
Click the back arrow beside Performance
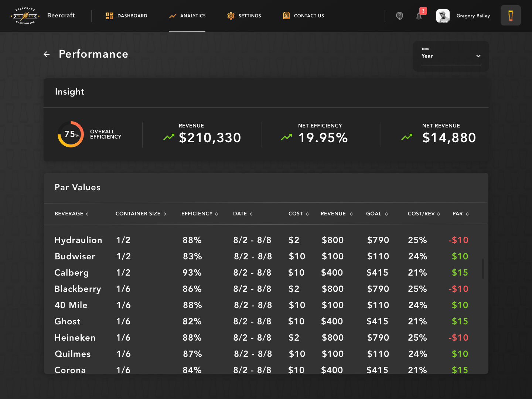point(47,54)
